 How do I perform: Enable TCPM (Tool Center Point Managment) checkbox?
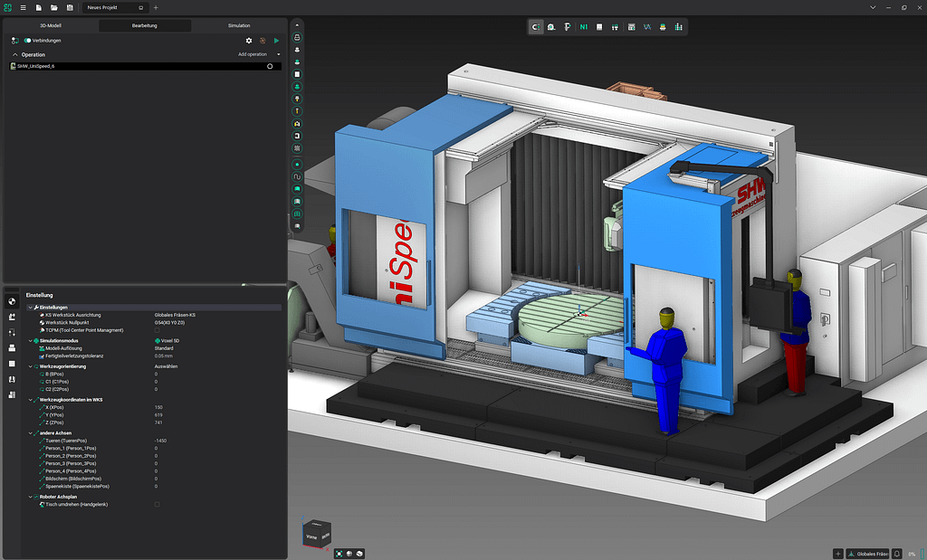pyautogui.click(x=157, y=330)
